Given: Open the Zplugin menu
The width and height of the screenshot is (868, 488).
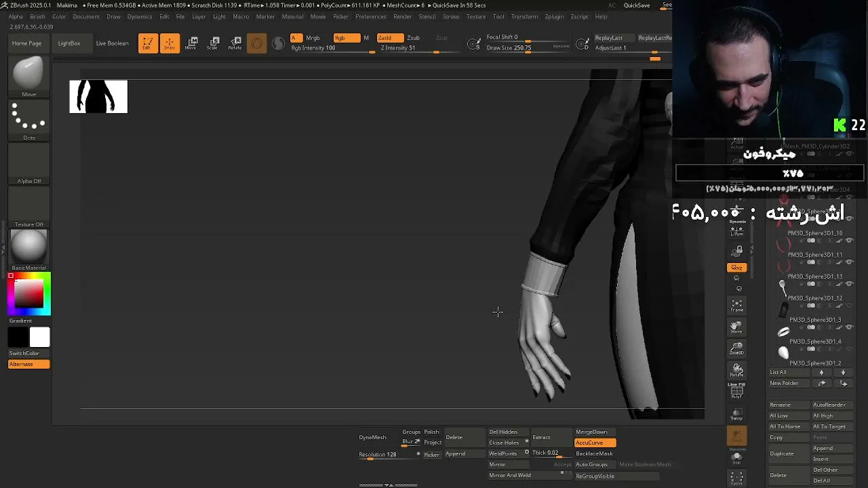Looking at the screenshot, I should point(554,16).
